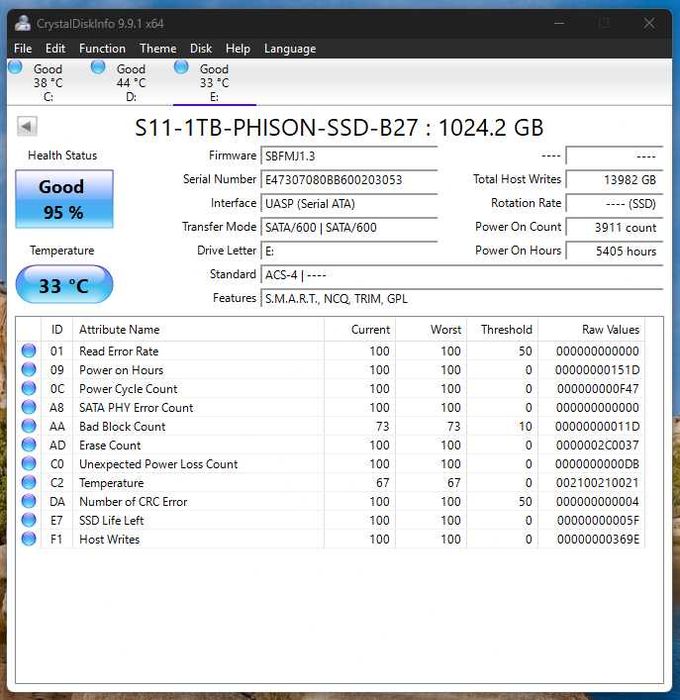Select the SATA PHY Error Count attribute name
680x700 pixels.
coord(136,407)
